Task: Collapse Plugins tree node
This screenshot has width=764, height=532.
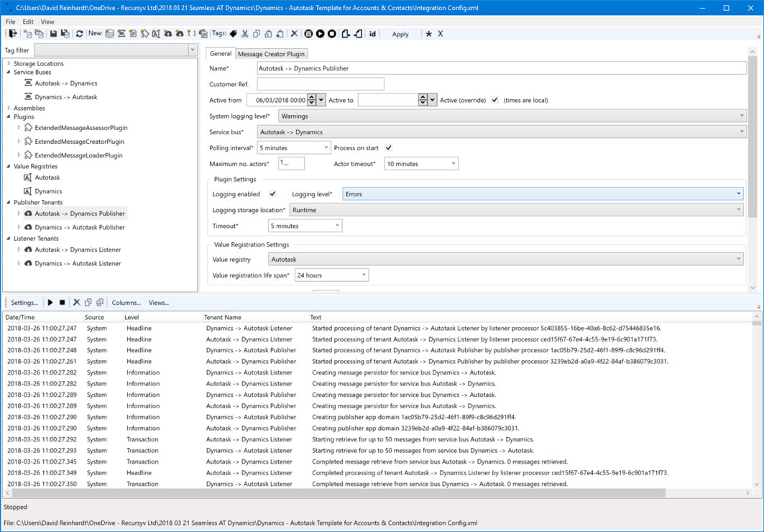Action: coord(9,117)
